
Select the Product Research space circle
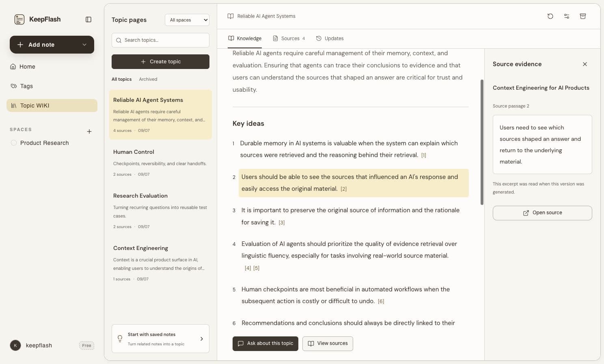pos(14,143)
